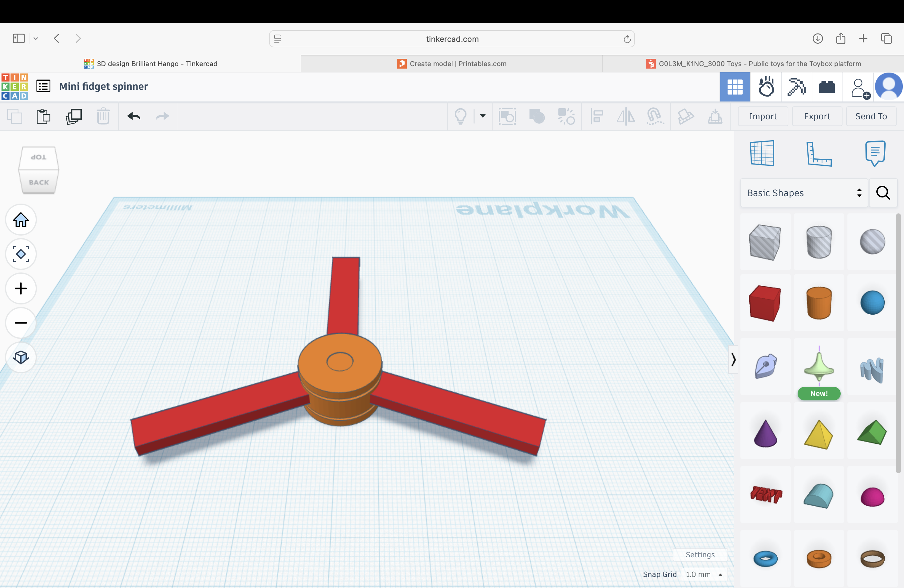
Task: Open the Snap Grid 1.0 mm dropdown
Action: click(x=704, y=574)
